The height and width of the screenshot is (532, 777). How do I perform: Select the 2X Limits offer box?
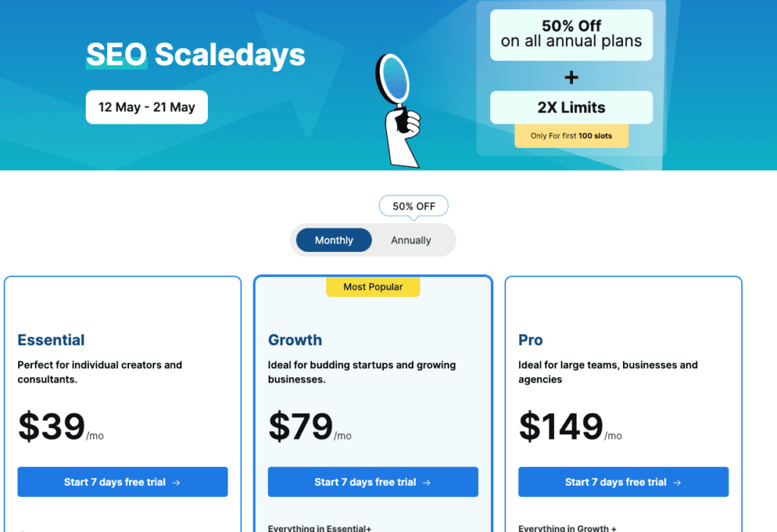click(571, 108)
